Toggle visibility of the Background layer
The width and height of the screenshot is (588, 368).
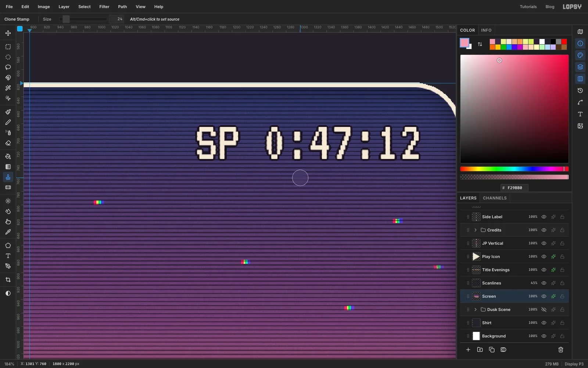point(544,336)
